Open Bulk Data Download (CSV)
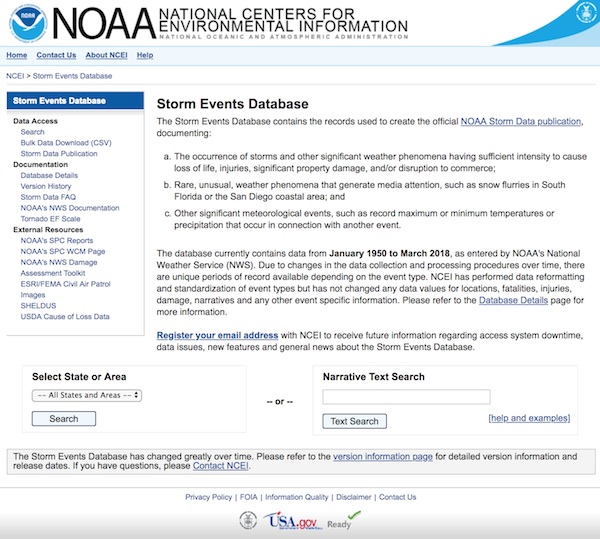Viewport: 600px width, 539px height. pos(66,143)
